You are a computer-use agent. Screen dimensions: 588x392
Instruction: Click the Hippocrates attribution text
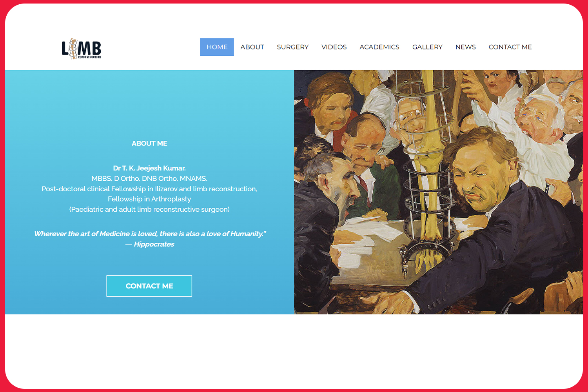coord(150,244)
